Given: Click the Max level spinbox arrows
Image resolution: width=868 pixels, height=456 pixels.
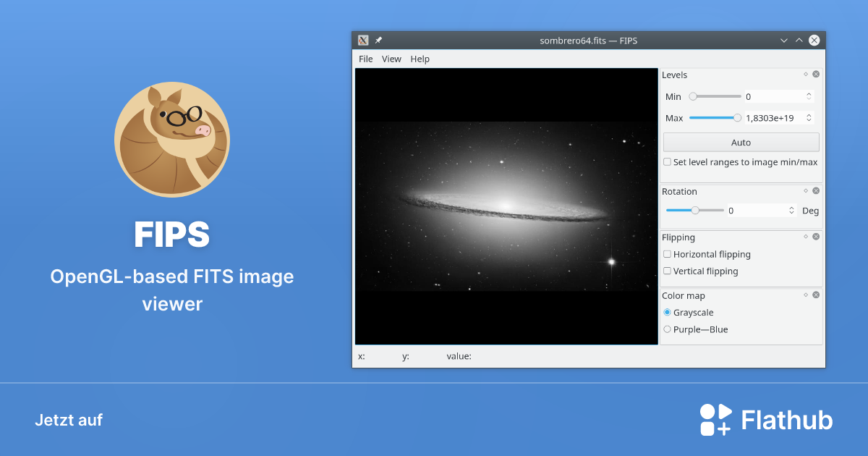Looking at the screenshot, I should (809, 118).
